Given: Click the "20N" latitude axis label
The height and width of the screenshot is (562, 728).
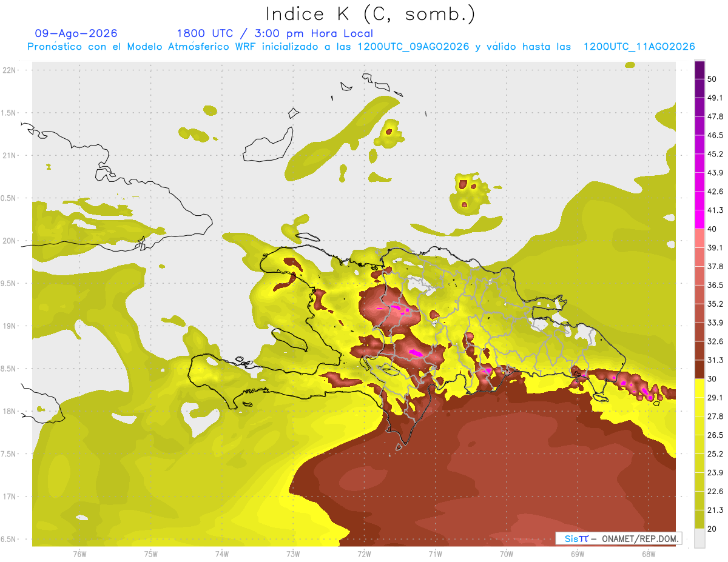Looking at the screenshot, I should coord(10,241).
